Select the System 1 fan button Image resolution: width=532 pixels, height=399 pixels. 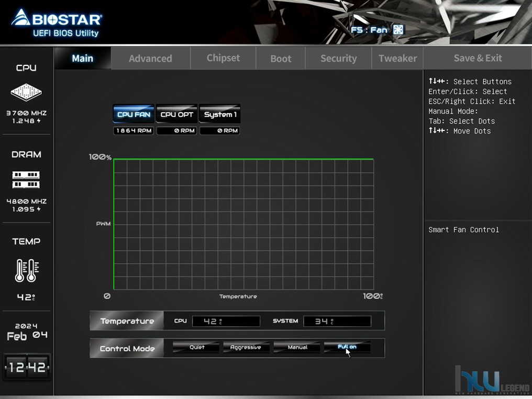220,114
